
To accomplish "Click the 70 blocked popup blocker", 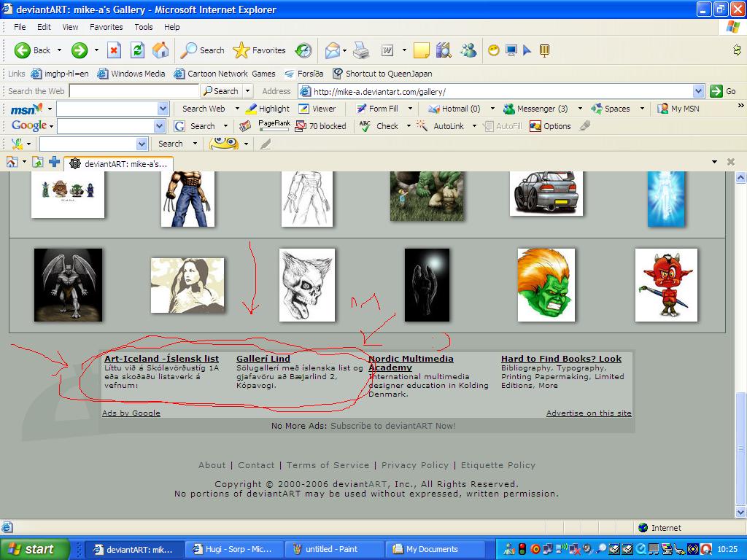I will pyautogui.click(x=321, y=126).
